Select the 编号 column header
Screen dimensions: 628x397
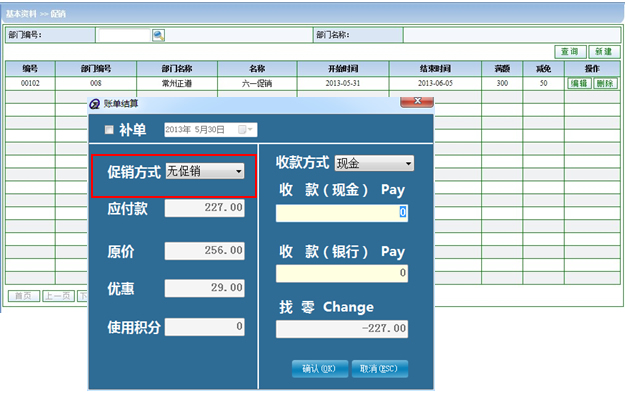tap(30, 69)
